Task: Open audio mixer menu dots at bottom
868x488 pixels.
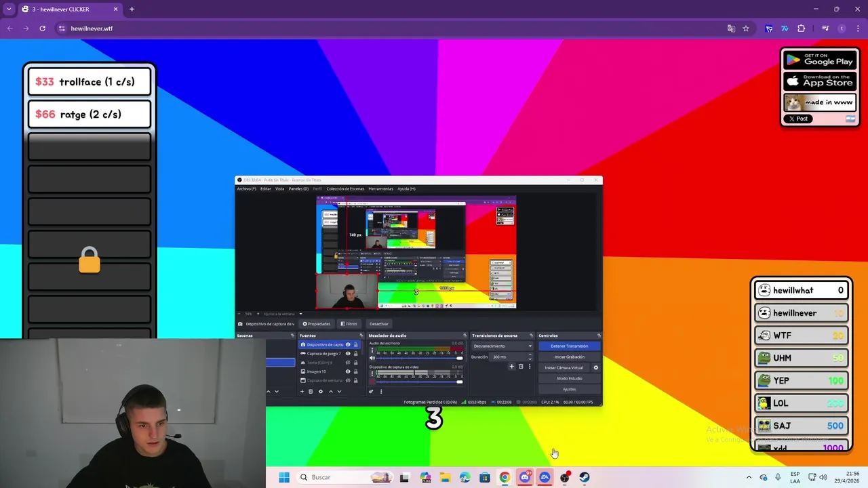Action: pyautogui.click(x=381, y=391)
